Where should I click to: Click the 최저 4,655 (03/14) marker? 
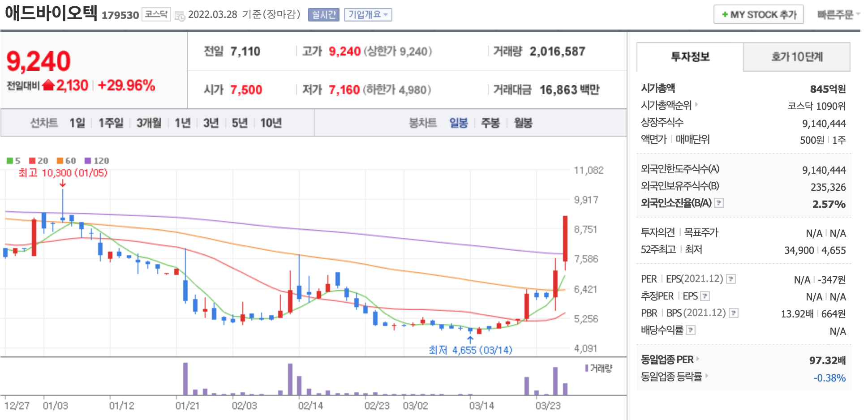(470, 350)
